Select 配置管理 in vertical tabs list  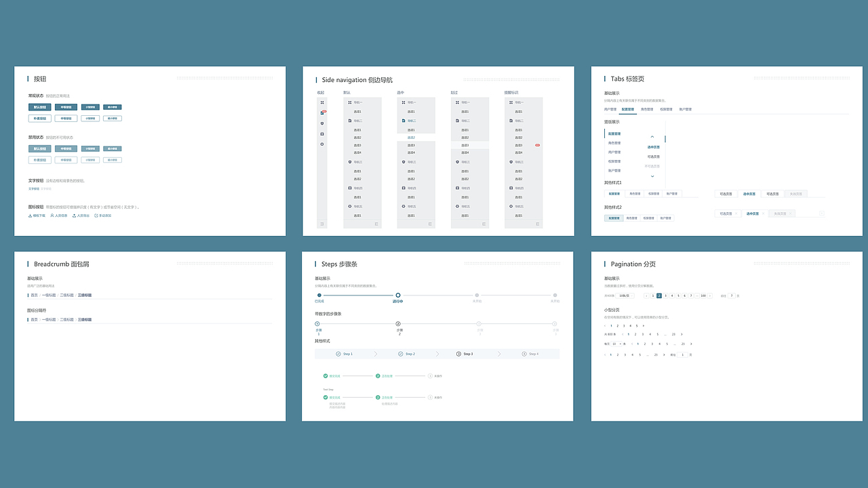point(614,134)
